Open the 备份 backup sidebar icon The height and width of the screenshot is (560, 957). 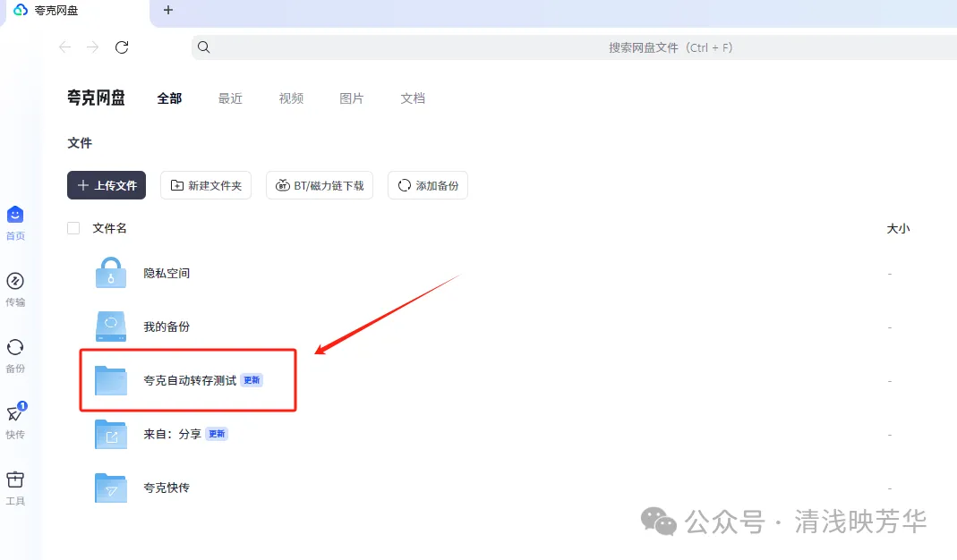pyautogui.click(x=15, y=347)
